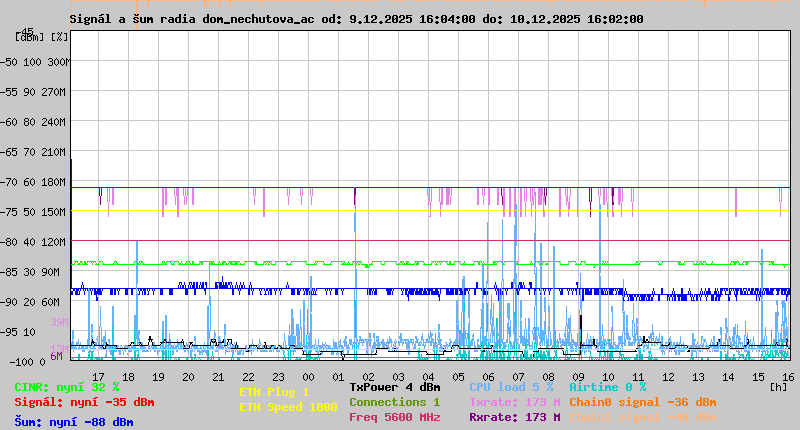Click the '18' hour label

128,377
